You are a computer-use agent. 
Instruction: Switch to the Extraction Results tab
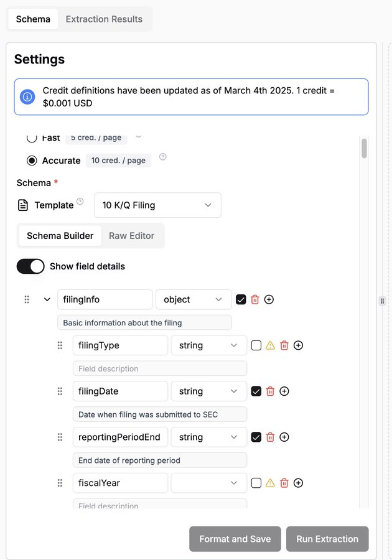coord(104,19)
